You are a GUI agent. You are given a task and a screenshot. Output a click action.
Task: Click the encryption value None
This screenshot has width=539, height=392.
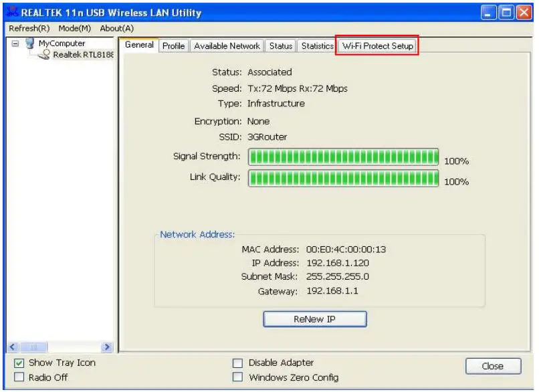259,121
